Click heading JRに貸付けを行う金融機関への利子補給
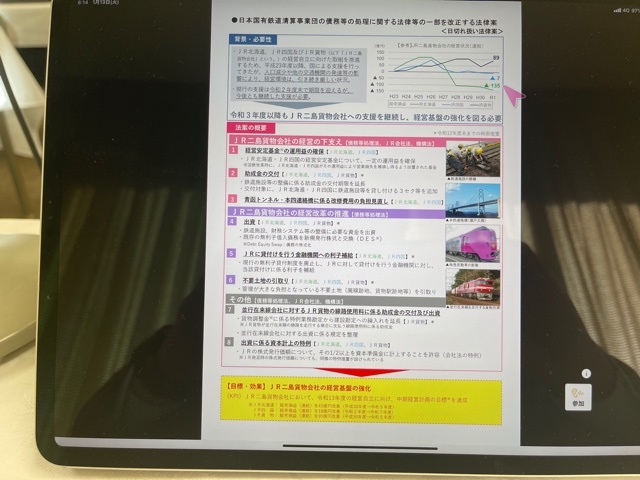 (x=298, y=256)
